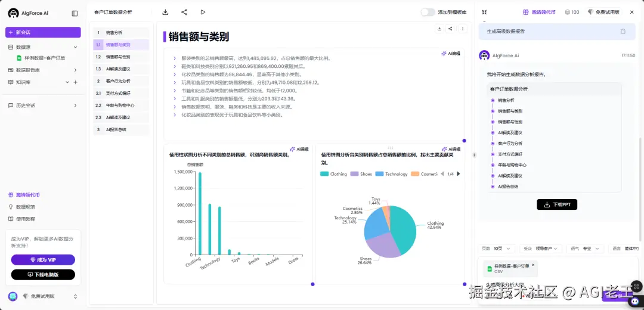Open 使用教程 in sidebar
This screenshot has height=310, width=644.
(22, 219)
